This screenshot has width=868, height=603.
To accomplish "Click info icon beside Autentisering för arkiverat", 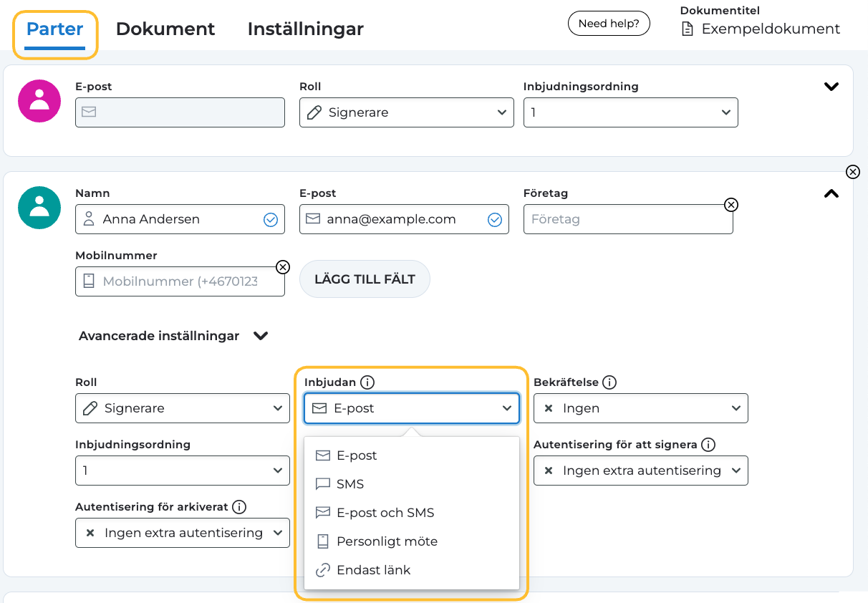I will coord(239,507).
